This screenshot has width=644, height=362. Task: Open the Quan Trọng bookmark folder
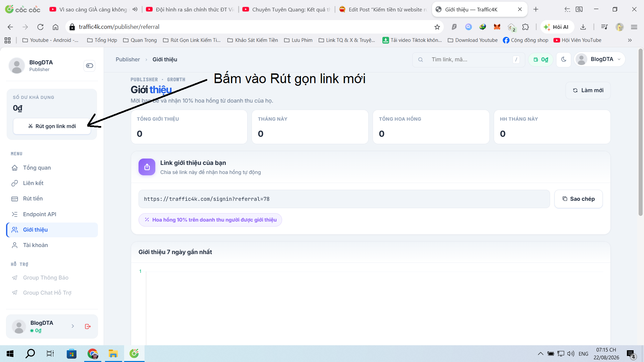pyautogui.click(x=140, y=40)
